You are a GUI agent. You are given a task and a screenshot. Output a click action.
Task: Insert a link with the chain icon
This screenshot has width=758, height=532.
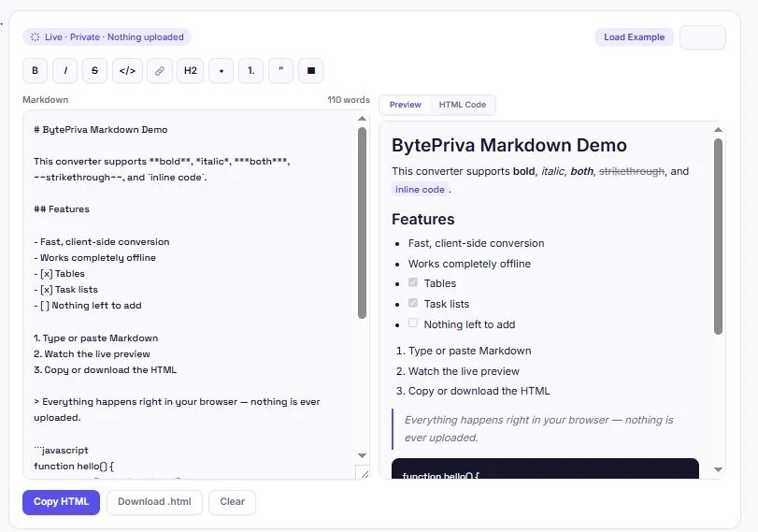tap(160, 71)
